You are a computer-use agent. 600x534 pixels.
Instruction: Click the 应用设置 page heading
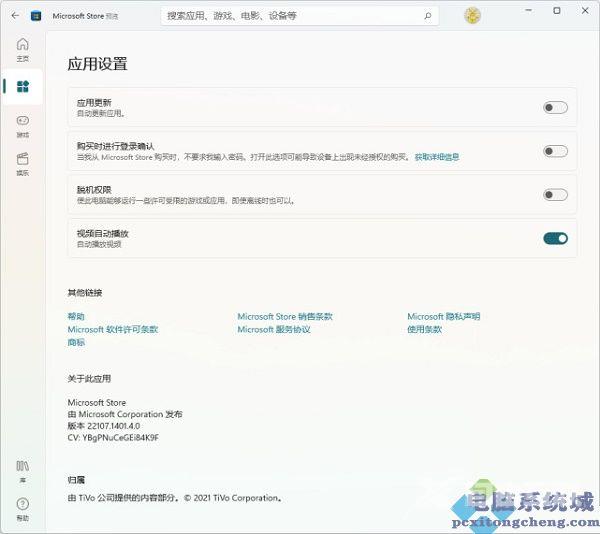(x=97, y=64)
